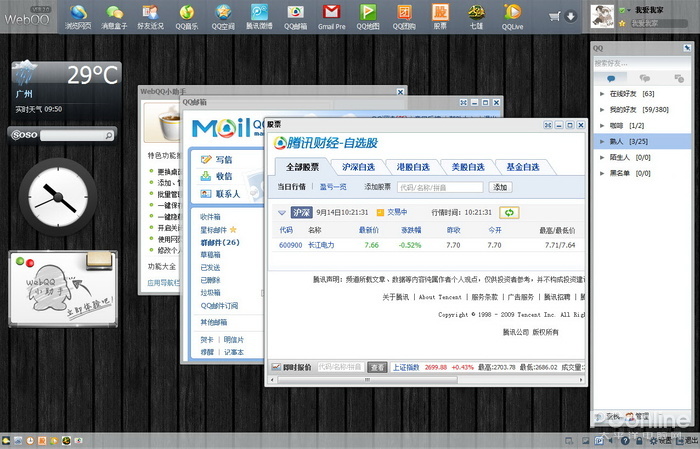Screen dimensions: 700x449
Task: Focus the 添加股票 code input field
Action: pos(440,187)
